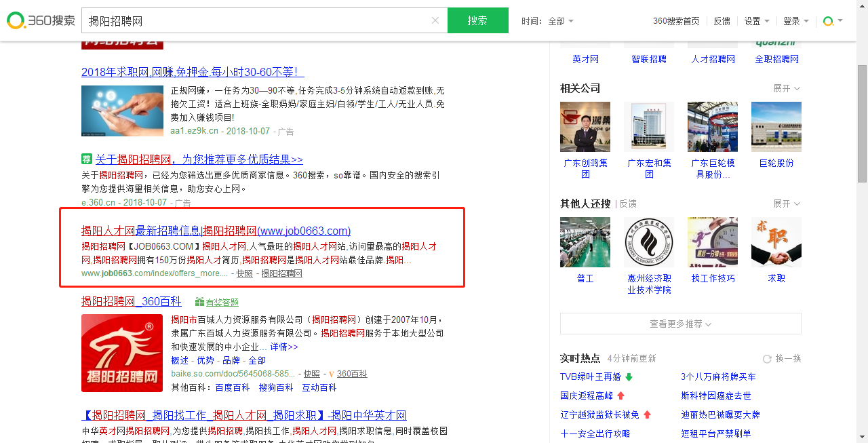The width and height of the screenshot is (868, 443).
Task: Open hot topic 迪丽热巴被曝耍大牌
Action: 720,415
